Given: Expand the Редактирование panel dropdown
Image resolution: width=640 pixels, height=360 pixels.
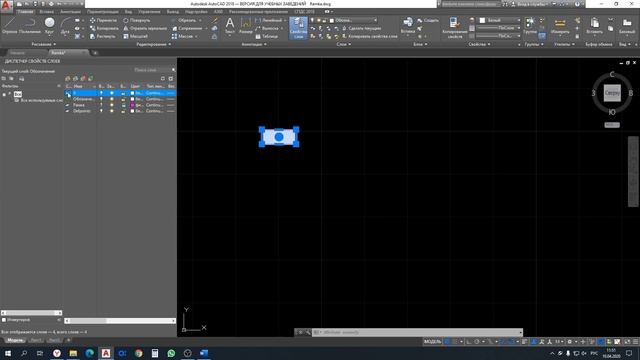Looking at the screenshot, I should click(x=153, y=44).
